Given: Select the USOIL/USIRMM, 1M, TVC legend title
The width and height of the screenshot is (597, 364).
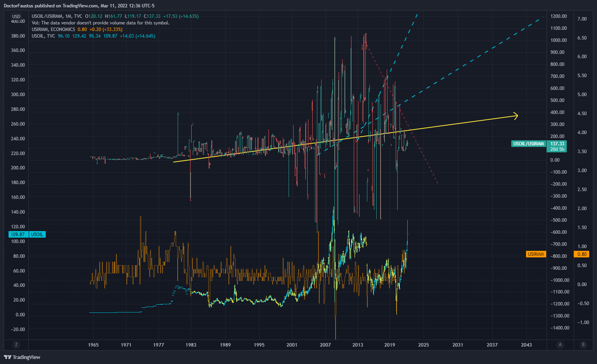Looking at the screenshot, I should tap(57, 16).
